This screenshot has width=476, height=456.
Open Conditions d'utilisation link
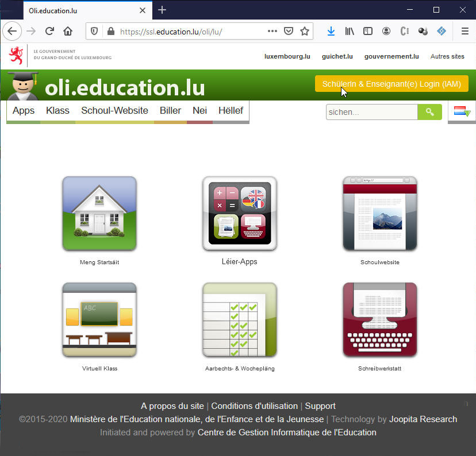click(255, 406)
